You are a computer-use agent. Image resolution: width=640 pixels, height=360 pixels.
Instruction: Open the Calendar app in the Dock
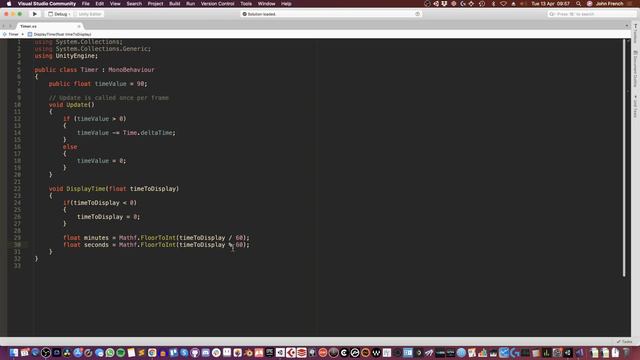[24, 353]
